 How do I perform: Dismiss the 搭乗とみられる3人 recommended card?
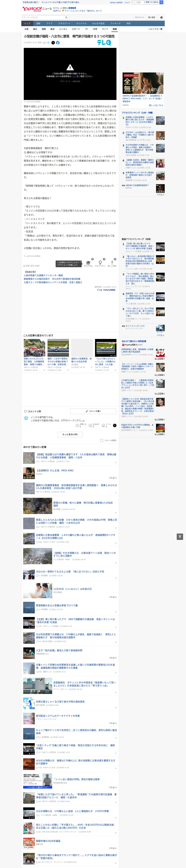[44, 370]
